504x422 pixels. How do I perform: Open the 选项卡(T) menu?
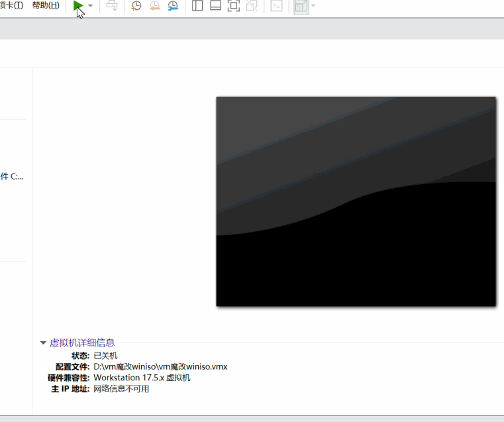click(x=11, y=5)
